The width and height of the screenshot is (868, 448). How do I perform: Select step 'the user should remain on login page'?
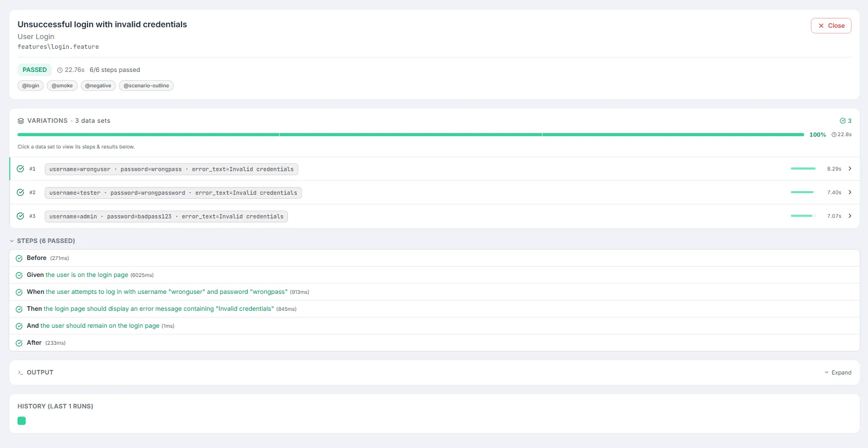tap(435, 326)
